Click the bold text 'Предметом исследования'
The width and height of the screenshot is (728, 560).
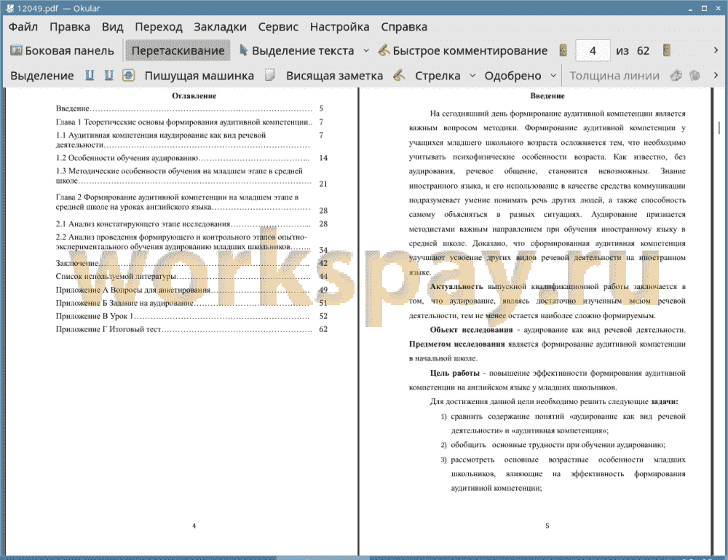[457, 344]
